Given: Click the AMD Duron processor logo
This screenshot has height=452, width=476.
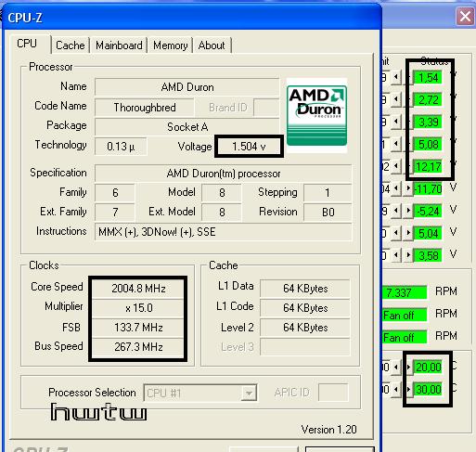Looking at the screenshot, I should 316,115.
